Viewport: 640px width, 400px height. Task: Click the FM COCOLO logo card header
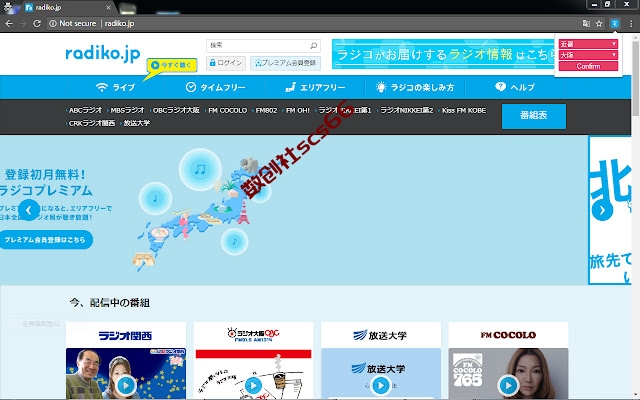coord(508,336)
